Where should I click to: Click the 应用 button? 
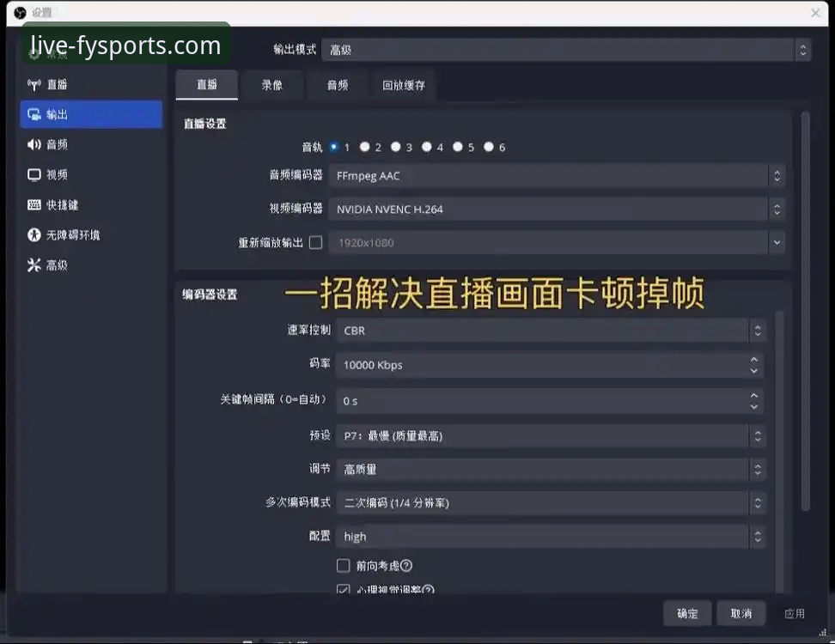(x=795, y=614)
